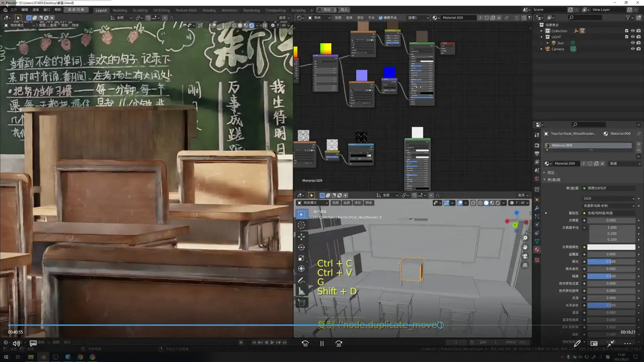This screenshot has height=362, width=644.
Task: Uncheck the LIGHT collection exclude checkbox
Action: [627, 37]
